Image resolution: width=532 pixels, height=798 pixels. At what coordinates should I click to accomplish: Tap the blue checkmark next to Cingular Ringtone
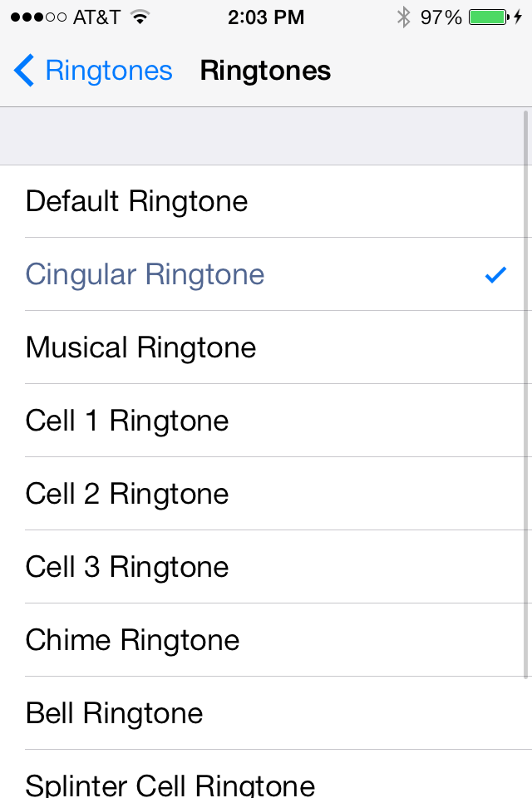[495, 275]
